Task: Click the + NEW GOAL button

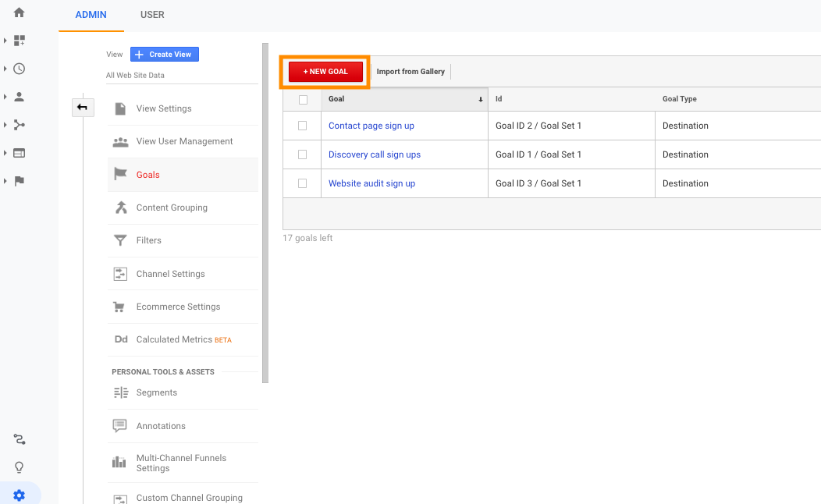Action: [325, 72]
